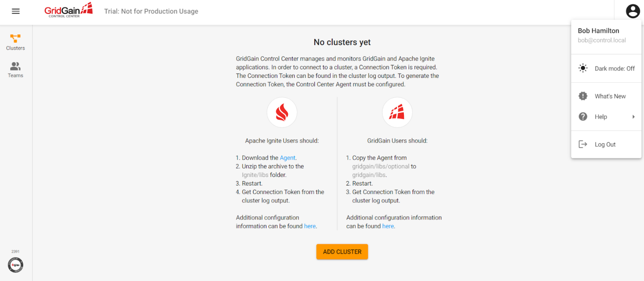
Task: Click the GridGain Control Center logo
Action: (x=68, y=10)
